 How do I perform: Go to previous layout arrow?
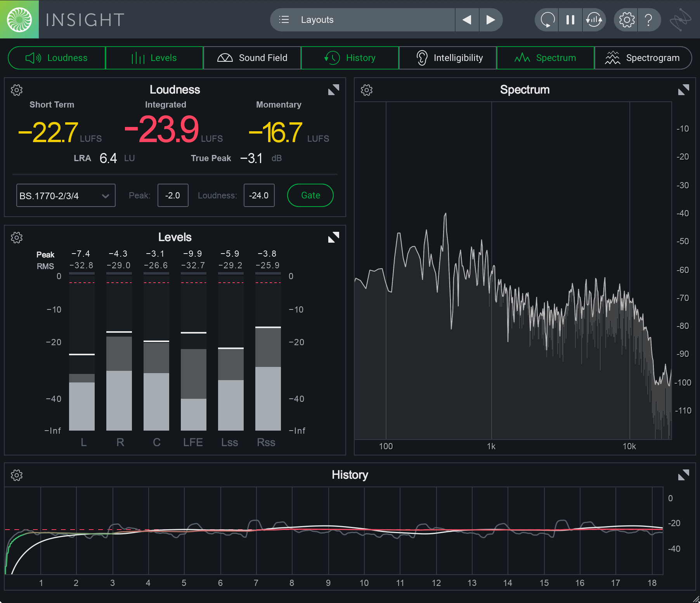point(467,20)
